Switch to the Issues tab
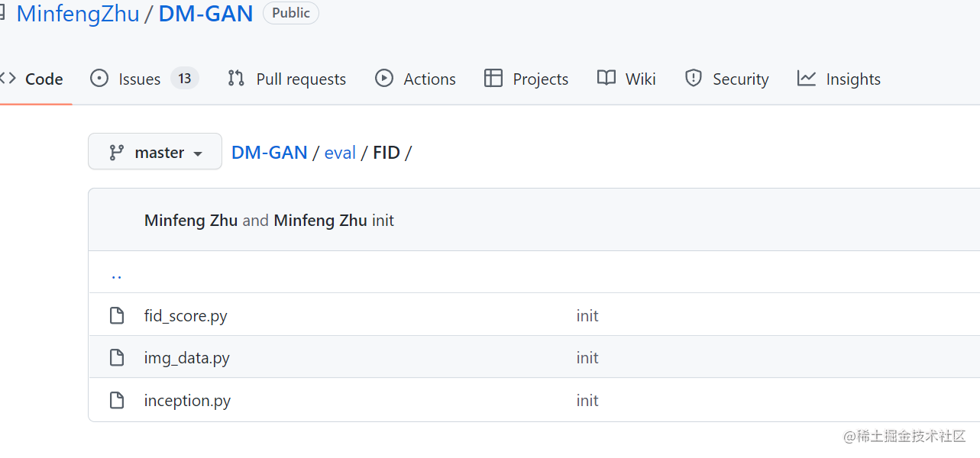980x458 pixels. coord(140,79)
